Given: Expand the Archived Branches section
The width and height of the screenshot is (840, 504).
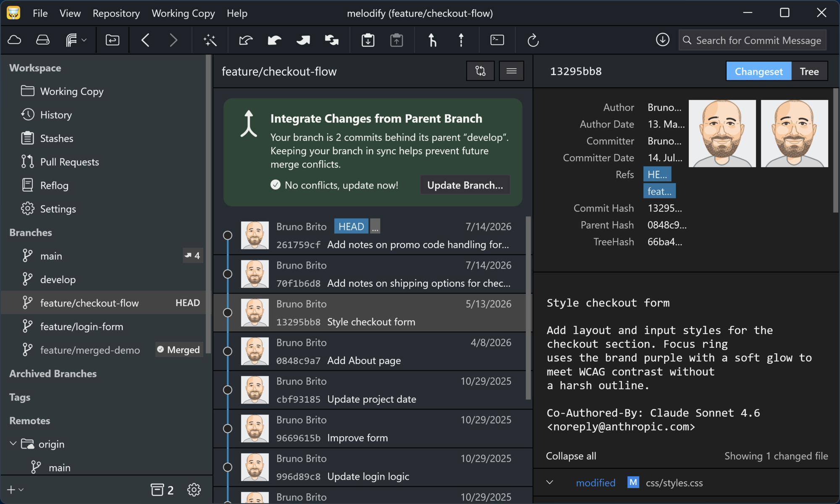Looking at the screenshot, I should [53, 373].
